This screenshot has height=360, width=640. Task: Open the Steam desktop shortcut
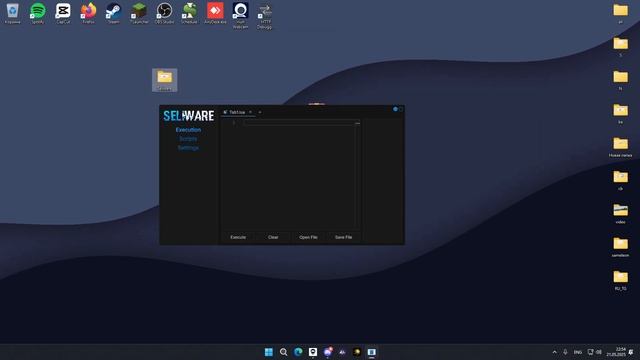pyautogui.click(x=113, y=13)
